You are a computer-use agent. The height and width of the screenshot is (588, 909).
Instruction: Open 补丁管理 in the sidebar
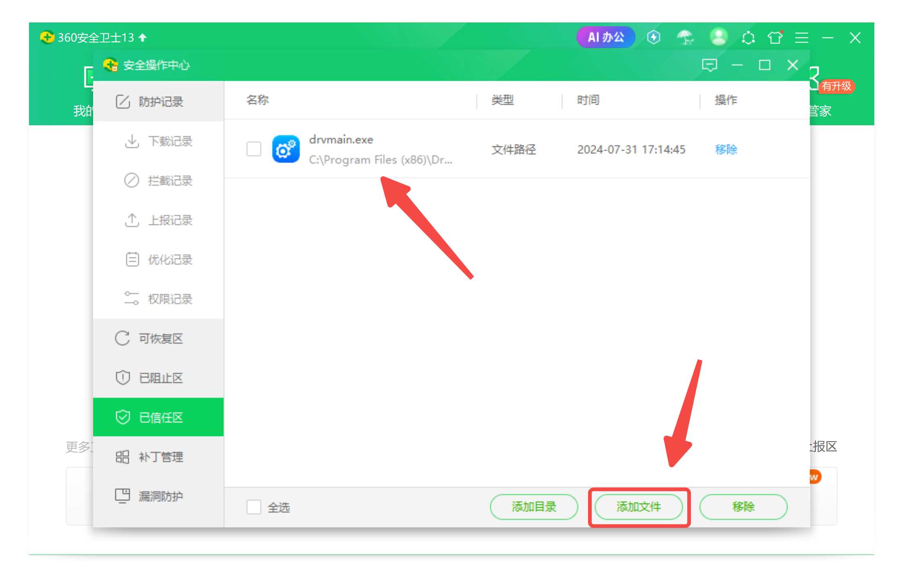(x=158, y=457)
